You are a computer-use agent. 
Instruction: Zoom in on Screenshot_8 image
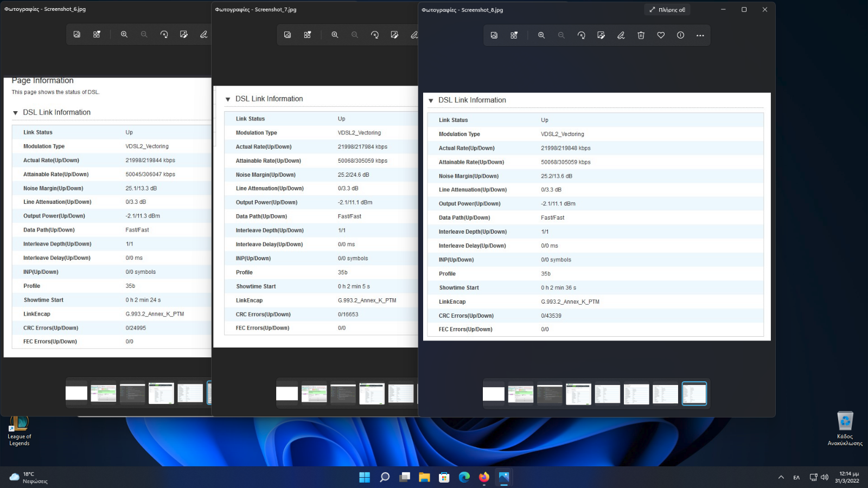tap(541, 35)
